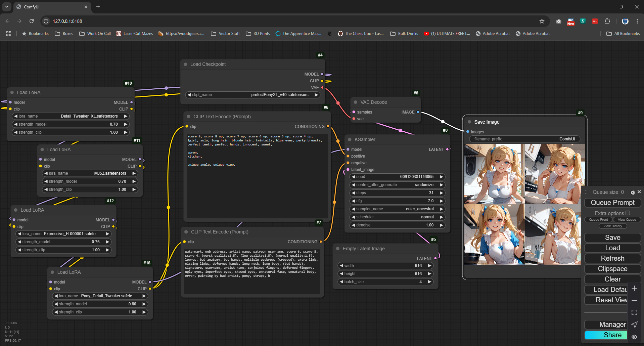
Task: Enable the Extra options checkbox
Action: pyautogui.click(x=628, y=213)
